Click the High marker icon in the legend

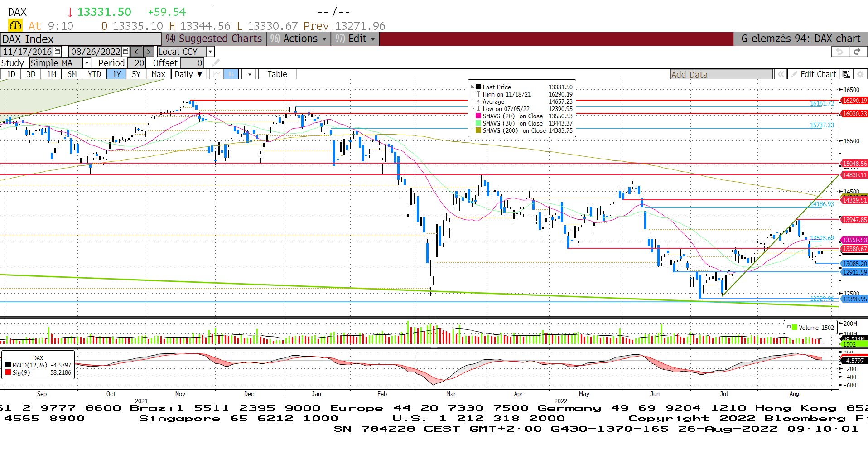478,94
